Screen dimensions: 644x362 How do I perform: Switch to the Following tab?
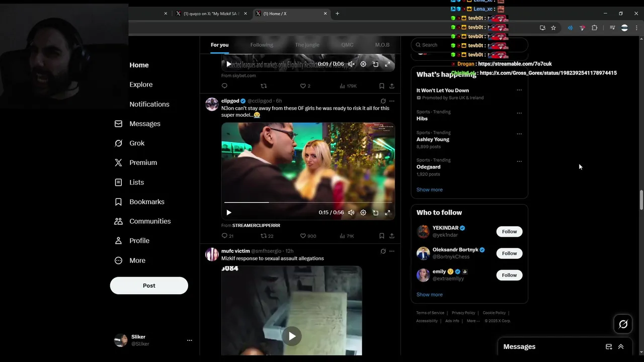tap(262, 45)
